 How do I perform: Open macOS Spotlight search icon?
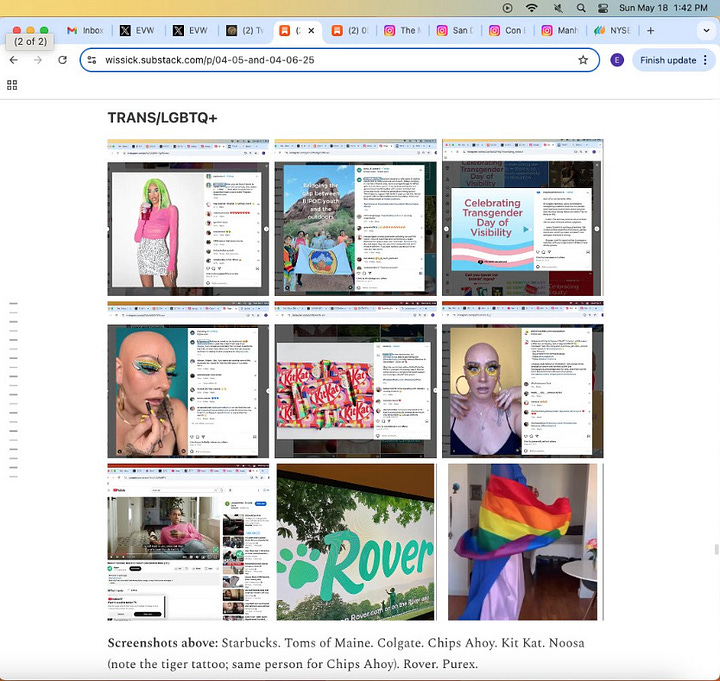[x=581, y=8]
